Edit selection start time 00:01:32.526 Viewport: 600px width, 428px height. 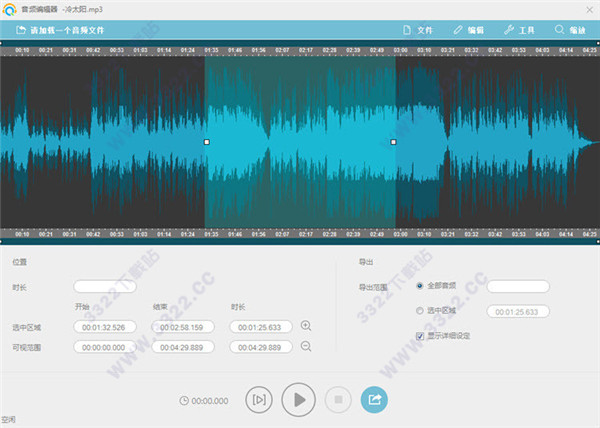tap(105, 327)
